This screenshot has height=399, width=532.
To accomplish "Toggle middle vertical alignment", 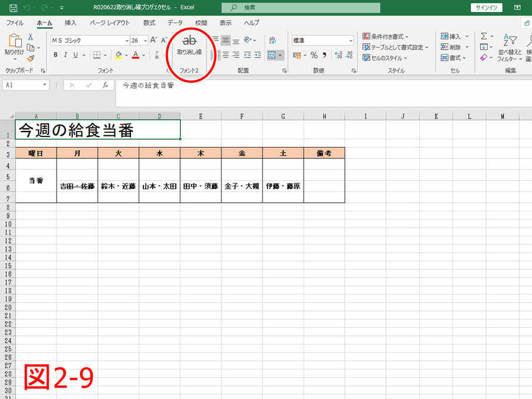I will [226, 41].
